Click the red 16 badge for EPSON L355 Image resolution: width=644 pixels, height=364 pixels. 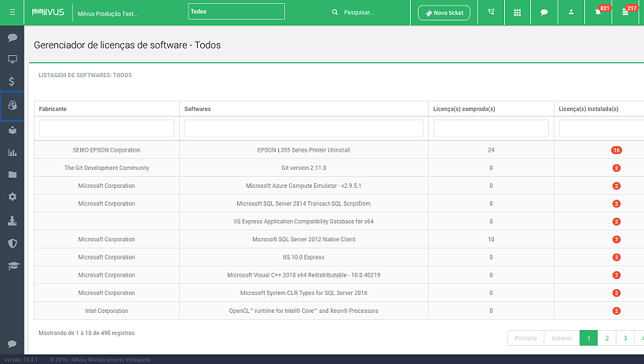click(x=616, y=150)
